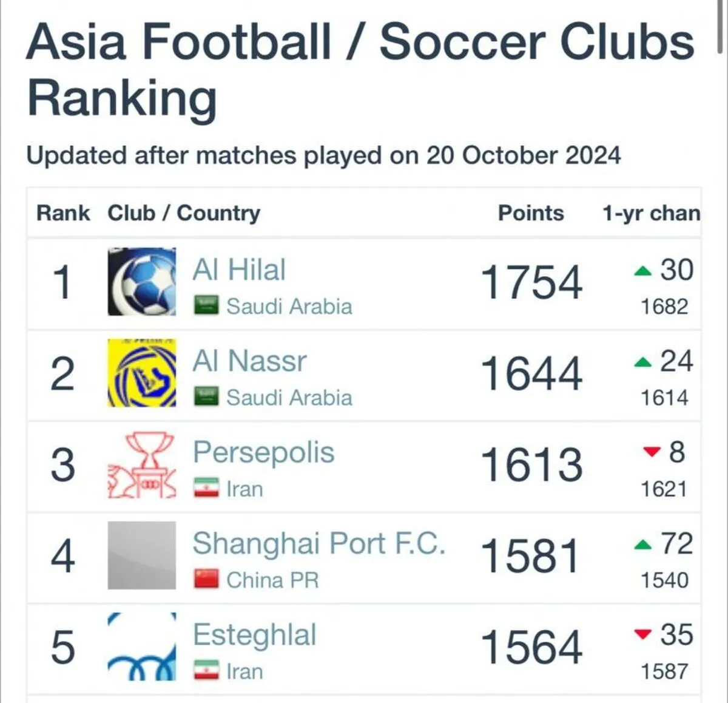Open the Persepolis club link
The width and height of the screenshot is (728, 703).
[263, 453]
